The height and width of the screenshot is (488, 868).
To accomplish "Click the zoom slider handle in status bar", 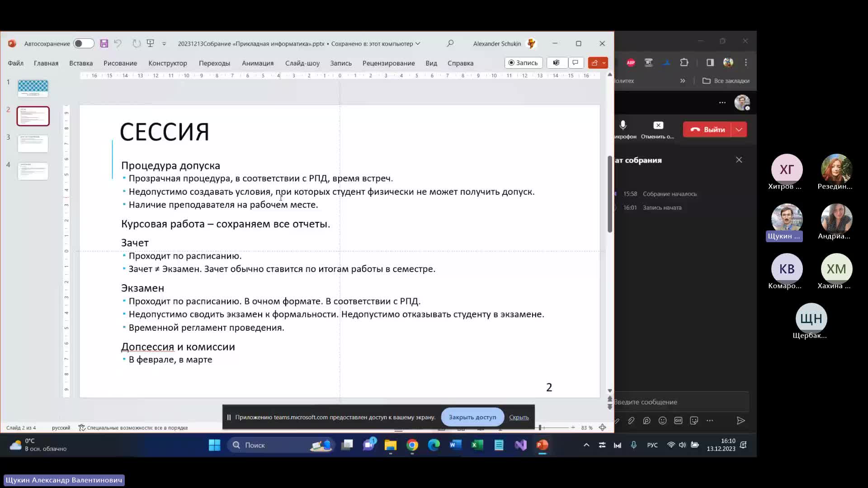I will point(540,427).
